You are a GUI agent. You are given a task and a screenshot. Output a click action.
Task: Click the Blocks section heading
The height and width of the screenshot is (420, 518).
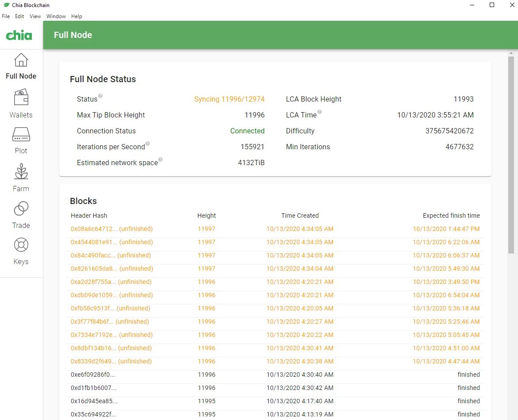point(83,201)
